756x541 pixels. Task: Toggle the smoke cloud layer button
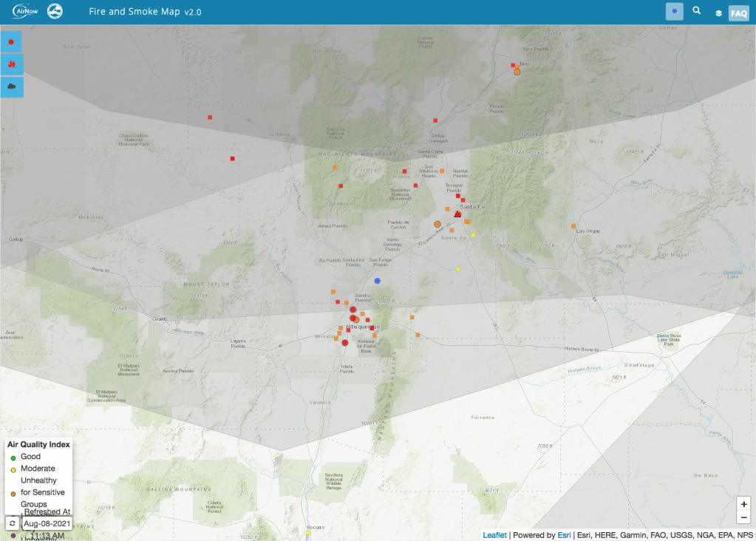(11, 86)
